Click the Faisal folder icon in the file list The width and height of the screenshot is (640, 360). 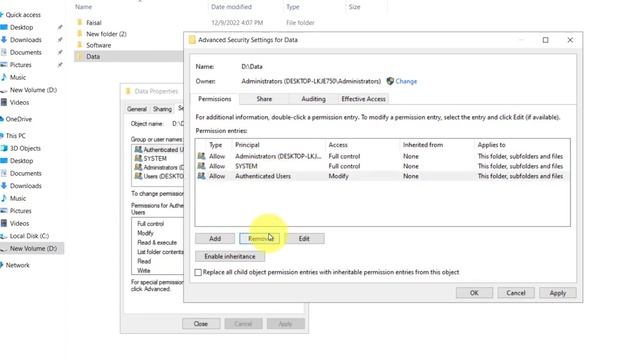[80, 22]
